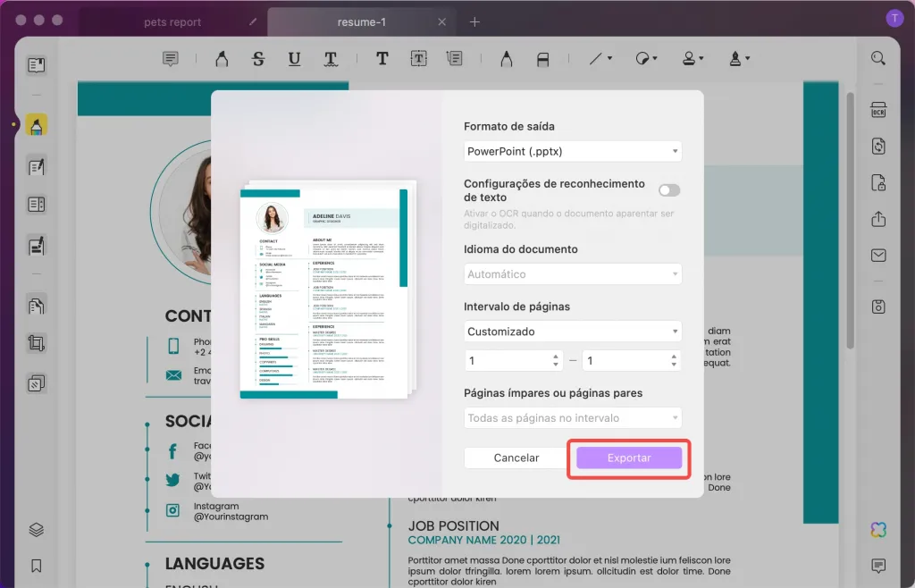Select the Eraser tool
The height and width of the screenshot is (588, 915).
pos(542,58)
